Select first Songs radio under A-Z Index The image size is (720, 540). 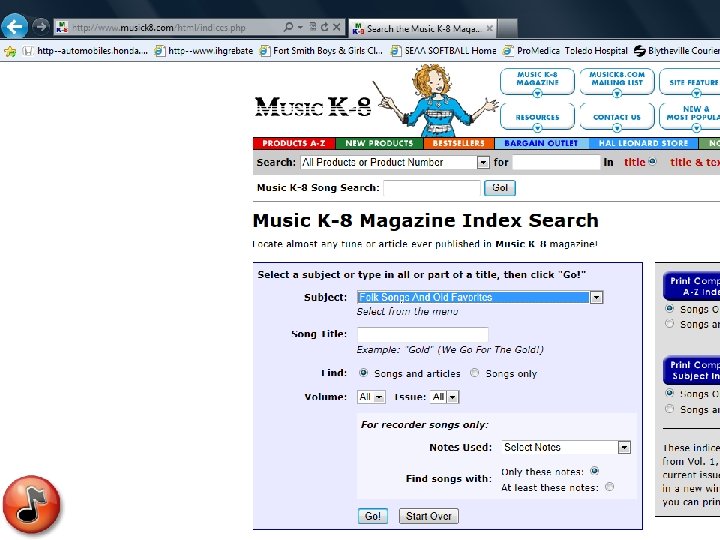[669, 309]
